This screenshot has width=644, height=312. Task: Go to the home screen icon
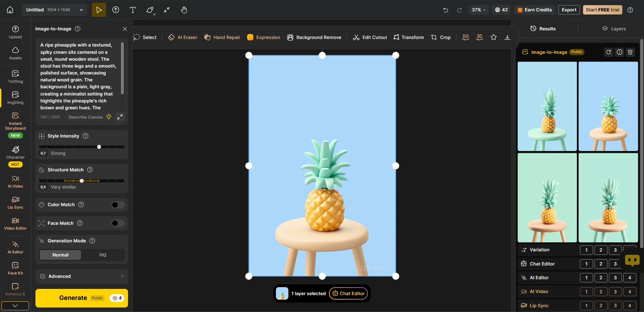click(10, 10)
